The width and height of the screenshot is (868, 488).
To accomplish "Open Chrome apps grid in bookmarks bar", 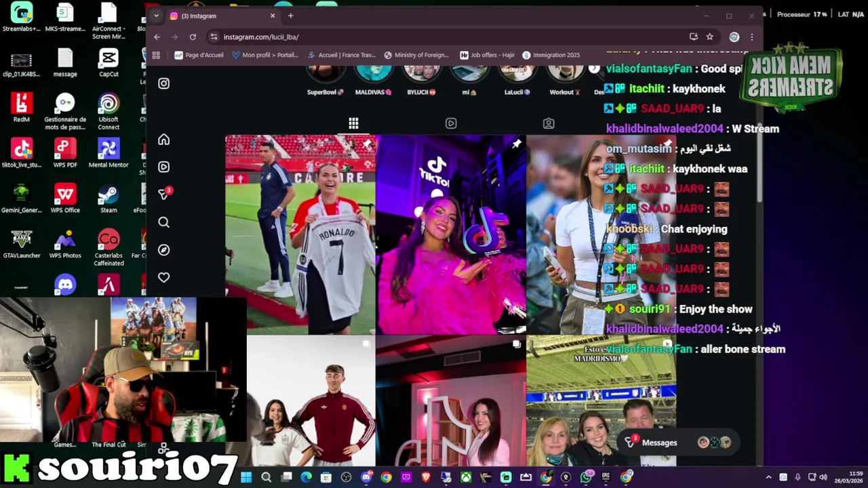I will tap(156, 55).
